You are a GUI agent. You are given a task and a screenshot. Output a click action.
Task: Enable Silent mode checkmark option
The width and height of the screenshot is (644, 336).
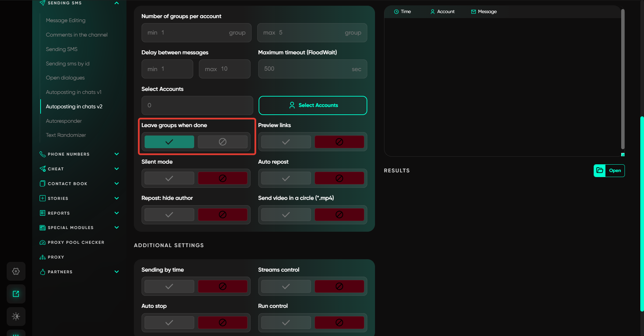[x=169, y=178]
